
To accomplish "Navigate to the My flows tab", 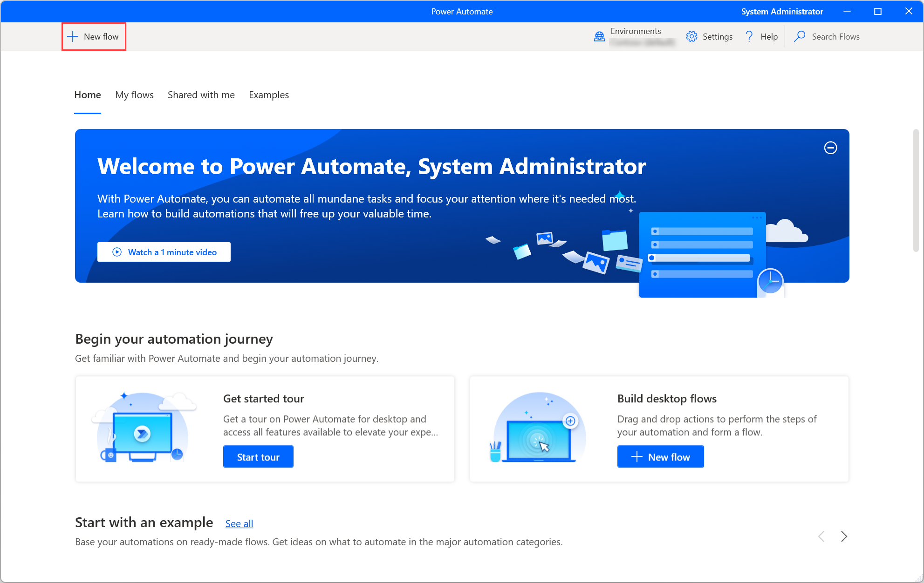I will click(134, 95).
